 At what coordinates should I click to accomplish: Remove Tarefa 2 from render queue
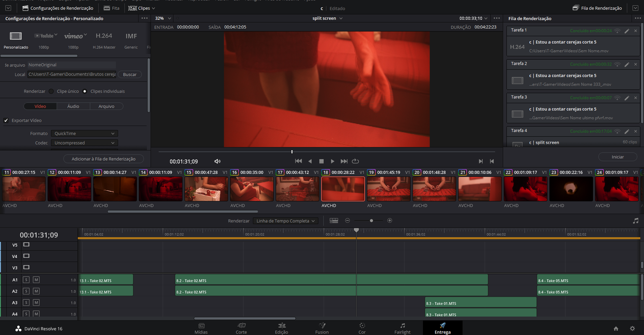point(636,64)
